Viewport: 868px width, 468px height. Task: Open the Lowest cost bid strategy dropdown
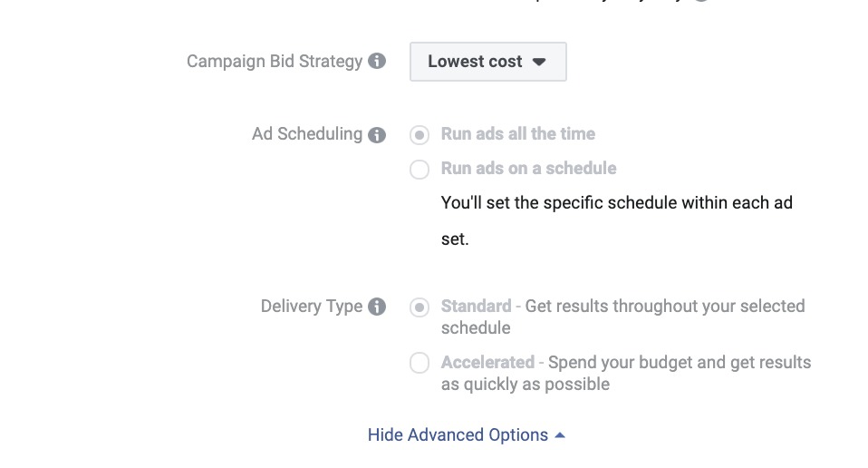tap(487, 62)
